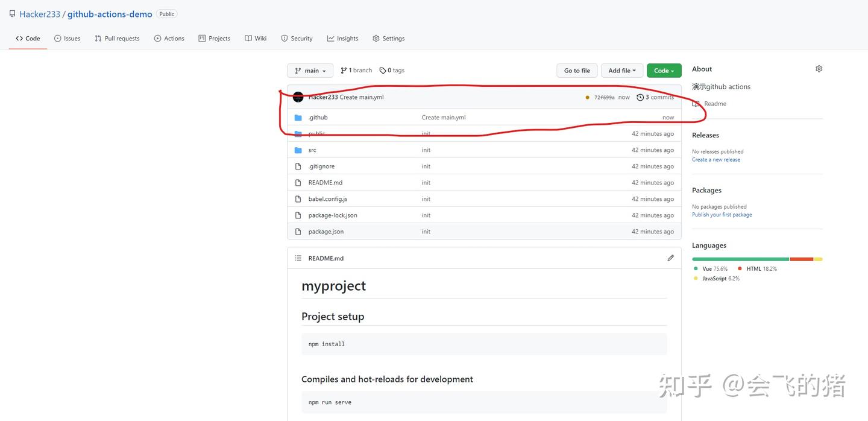Image resolution: width=868 pixels, height=421 pixels.
Task: Open the Issues tab icon
Action: coord(57,38)
